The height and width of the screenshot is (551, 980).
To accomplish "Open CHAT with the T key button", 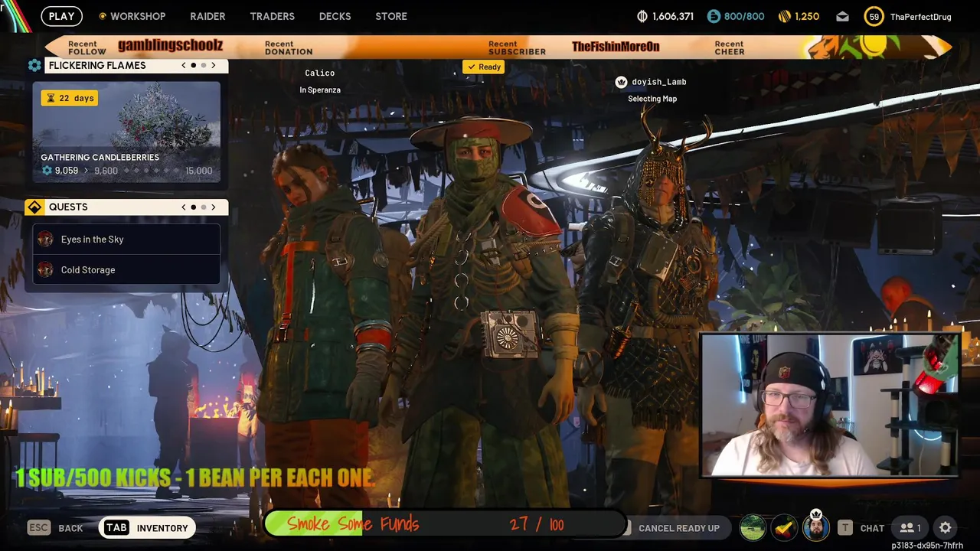I will point(861,528).
